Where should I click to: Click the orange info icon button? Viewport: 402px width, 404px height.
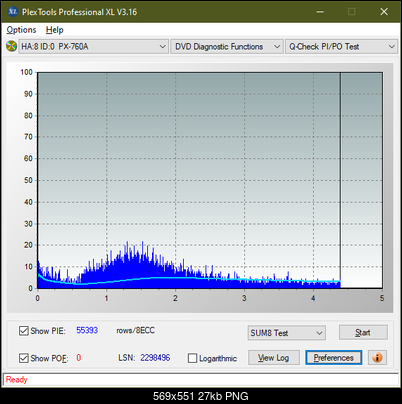click(x=377, y=358)
